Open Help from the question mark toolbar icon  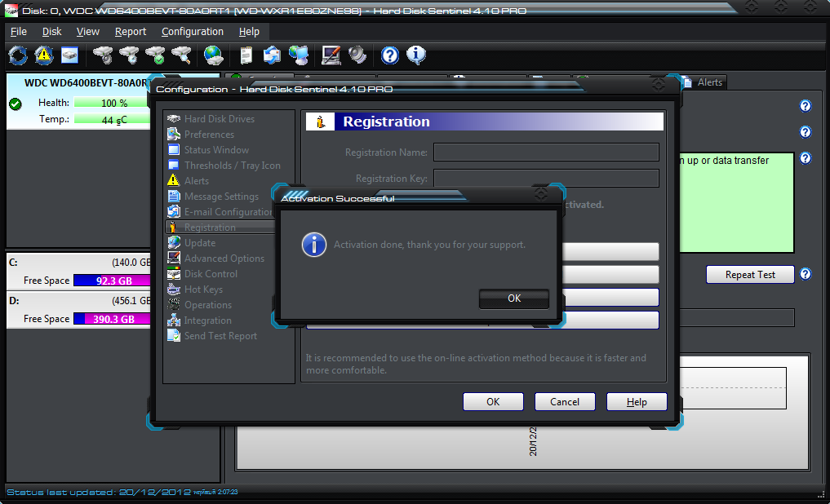(389, 55)
